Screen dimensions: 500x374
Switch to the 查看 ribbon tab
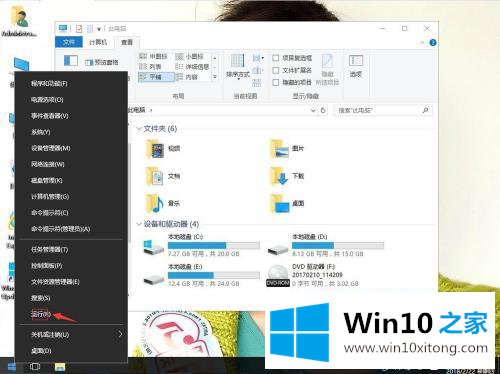coord(127,42)
